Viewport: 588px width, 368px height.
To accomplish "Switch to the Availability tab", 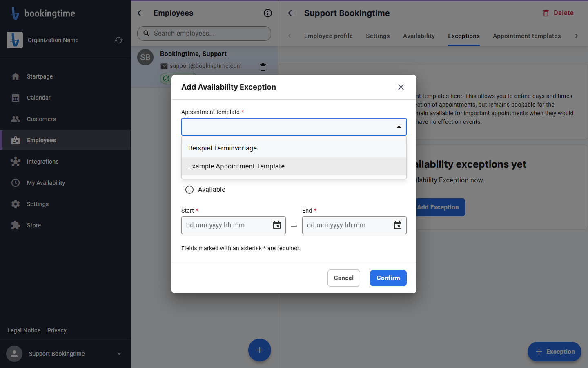I will click(x=419, y=36).
